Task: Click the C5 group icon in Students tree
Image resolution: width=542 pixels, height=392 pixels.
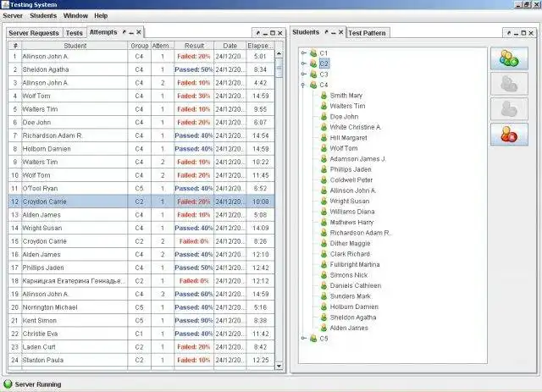Action: 313,339
